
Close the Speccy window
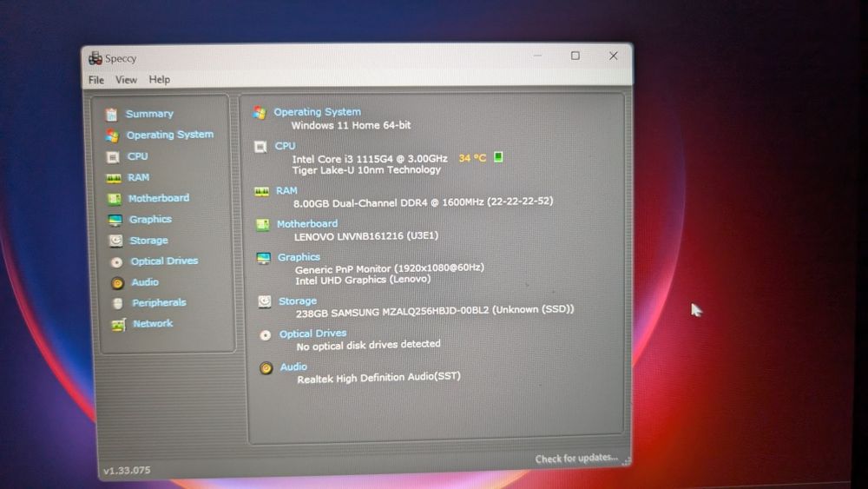pyautogui.click(x=614, y=56)
